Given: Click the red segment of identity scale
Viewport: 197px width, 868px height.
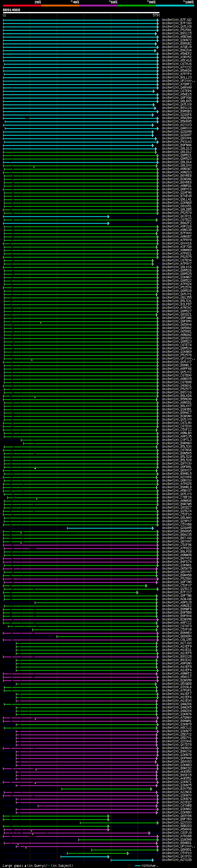Looking at the screenshot, I should pyautogui.click(x=22, y=6).
